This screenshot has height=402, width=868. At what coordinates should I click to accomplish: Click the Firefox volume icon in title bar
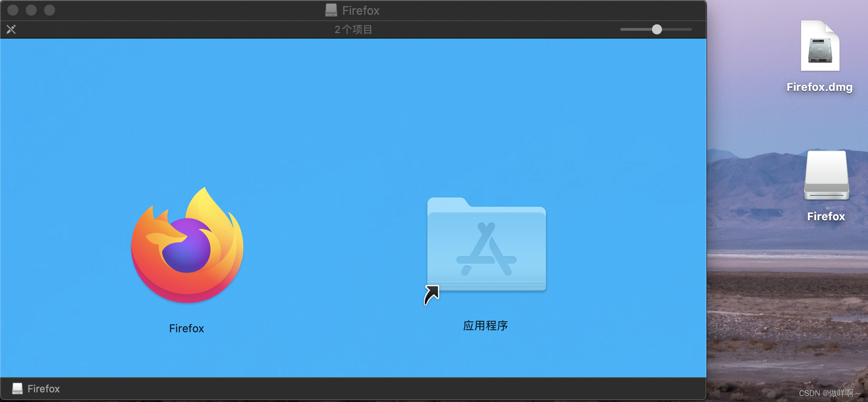331,10
